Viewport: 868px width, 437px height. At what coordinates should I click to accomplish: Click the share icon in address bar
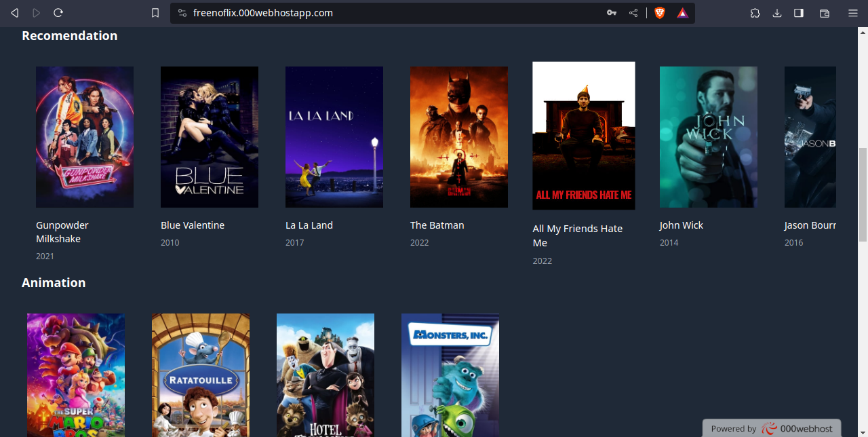633,13
